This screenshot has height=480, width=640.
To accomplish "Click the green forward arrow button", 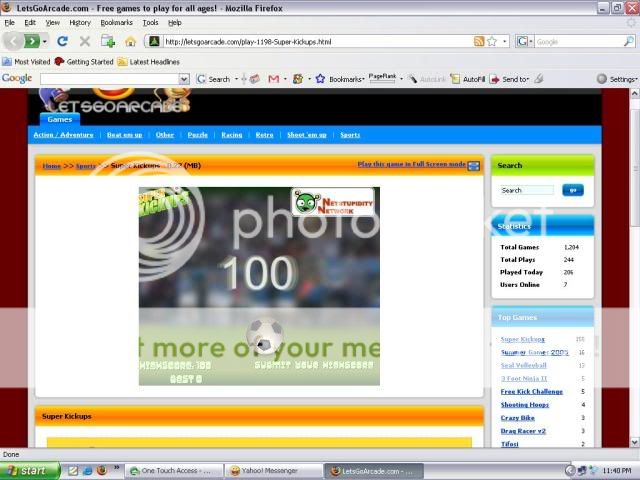I will 32,41.
